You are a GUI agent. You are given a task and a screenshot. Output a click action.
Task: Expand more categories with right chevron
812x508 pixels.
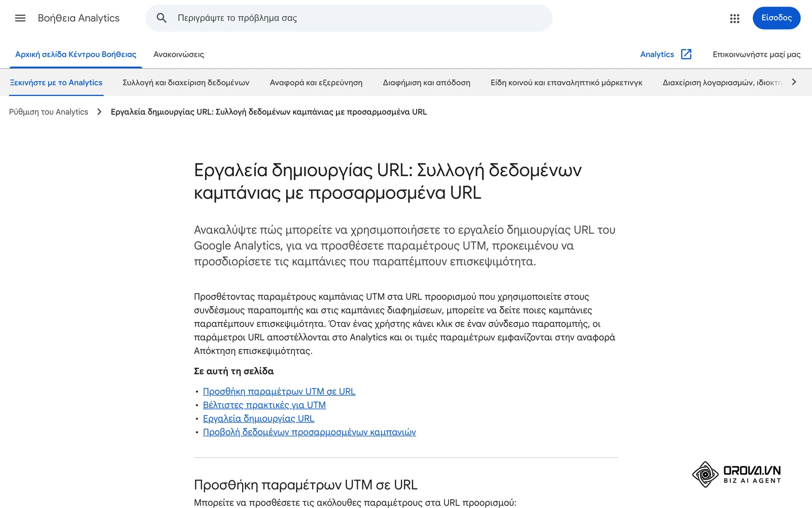pyautogui.click(x=794, y=82)
